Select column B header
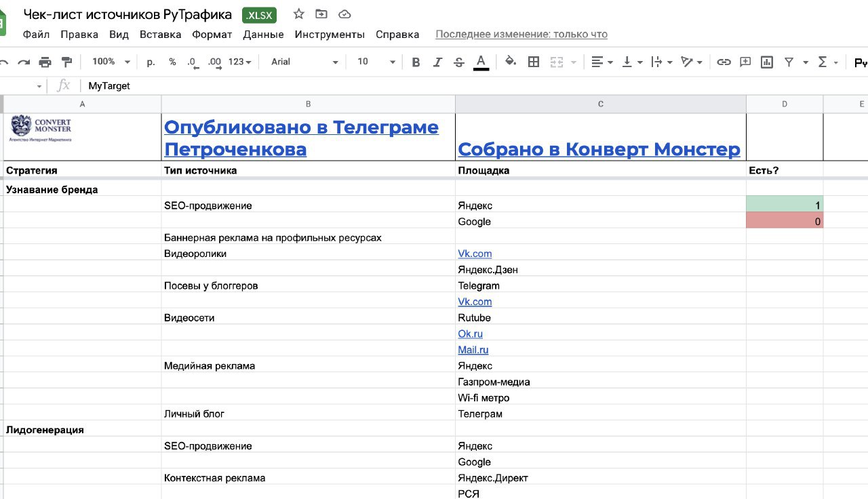This screenshot has width=868, height=499. [x=309, y=104]
